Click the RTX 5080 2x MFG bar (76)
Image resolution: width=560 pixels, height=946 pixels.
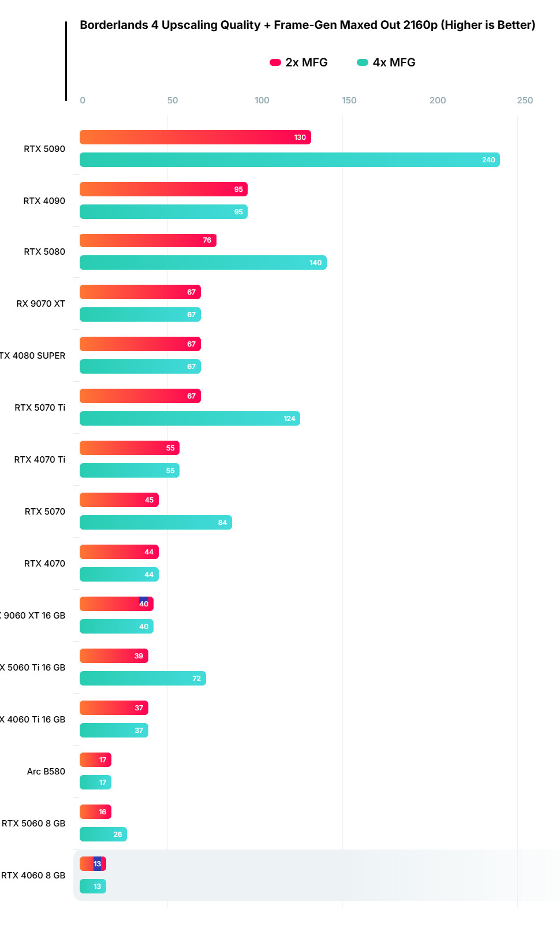(148, 241)
